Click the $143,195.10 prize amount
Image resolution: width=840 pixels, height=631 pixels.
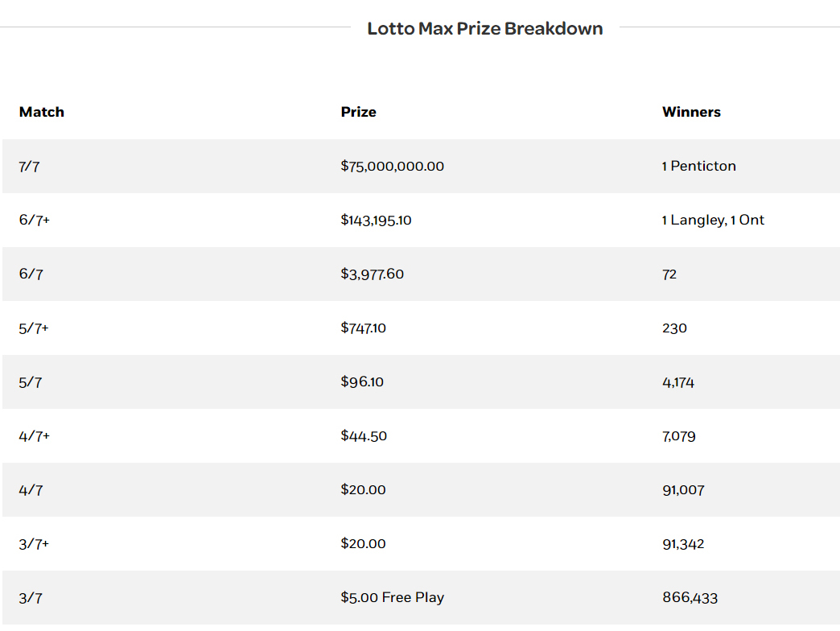tap(376, 221)
